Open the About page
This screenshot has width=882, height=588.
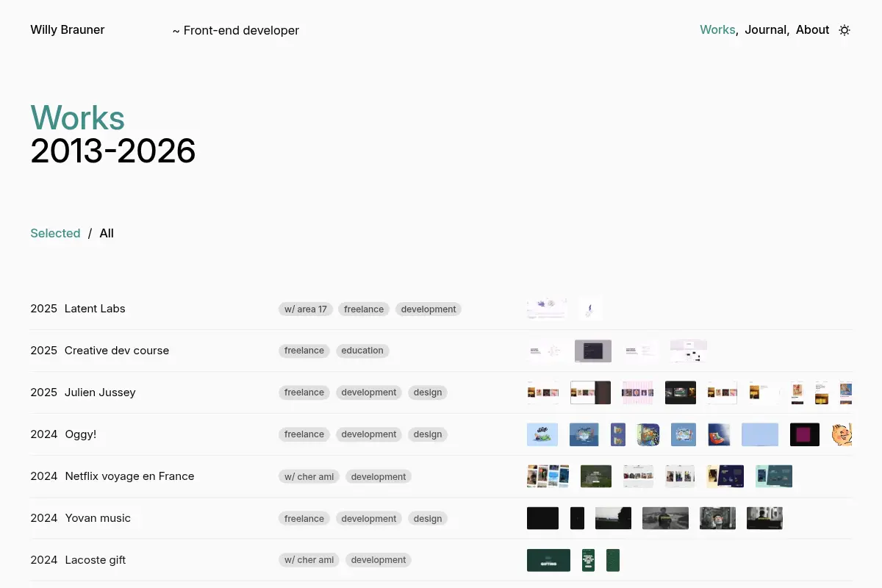coord(812,30)
